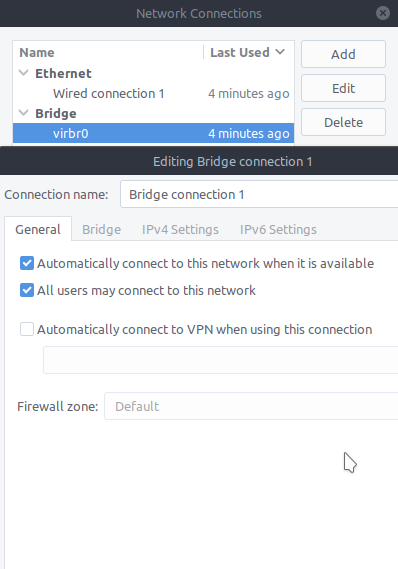The height and width of the screenshot is (569, 398).
Task: Switch to the General tab
Action: (38, 229)
